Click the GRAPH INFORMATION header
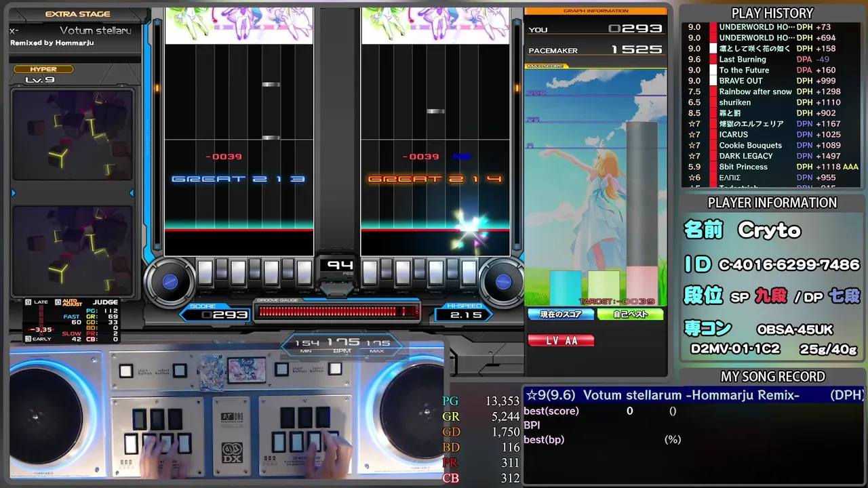Screen dimensions: 868x488 tap(595, 11)
